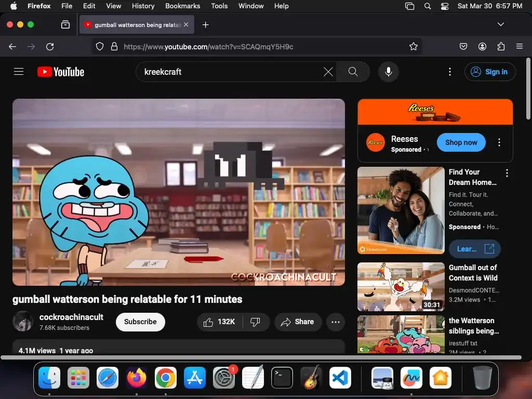Image resolution: width=532 pixels, height=399 pixels.
Task: Click the video player to pause
Action: tap(179, 192)
